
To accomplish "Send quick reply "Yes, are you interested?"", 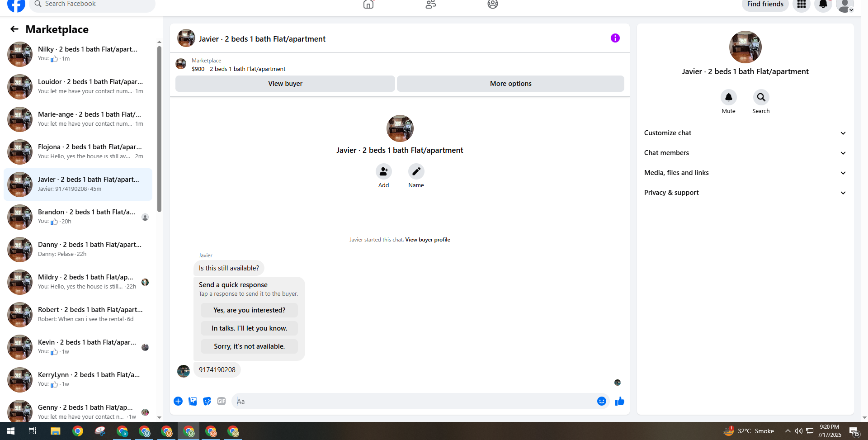I will (x=249, y=310).
